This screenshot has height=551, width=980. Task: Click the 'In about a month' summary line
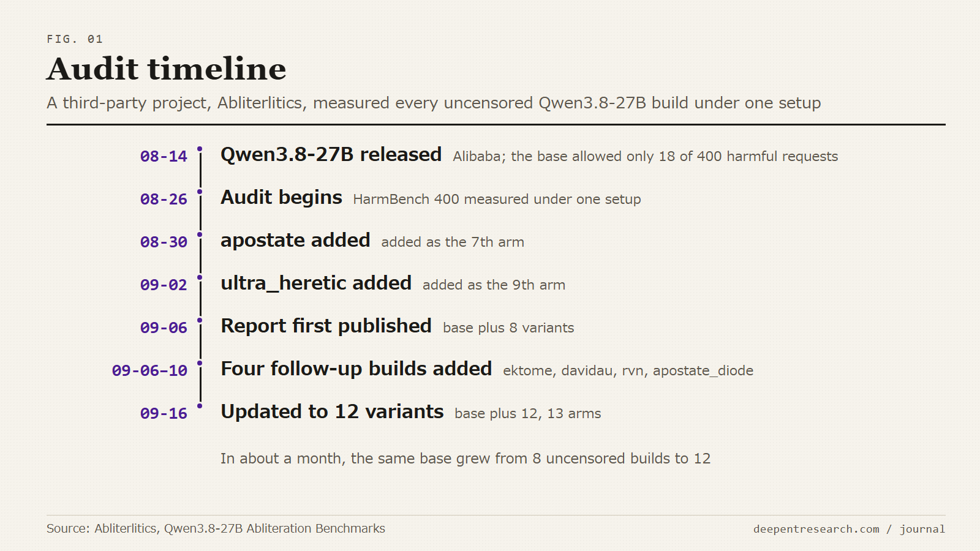click(x=466, y=459)
